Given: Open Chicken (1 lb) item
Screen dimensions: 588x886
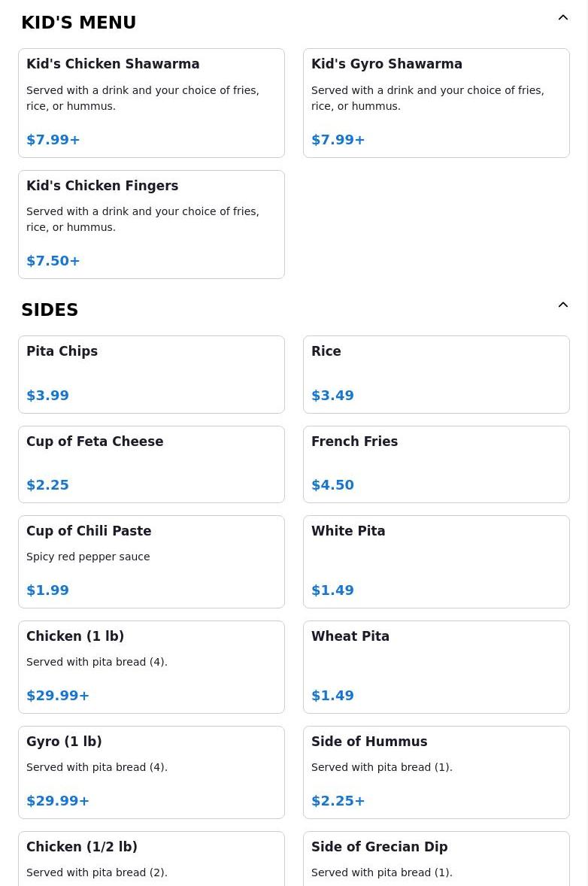Looking at the screenshot, I should tap(151, 667).
